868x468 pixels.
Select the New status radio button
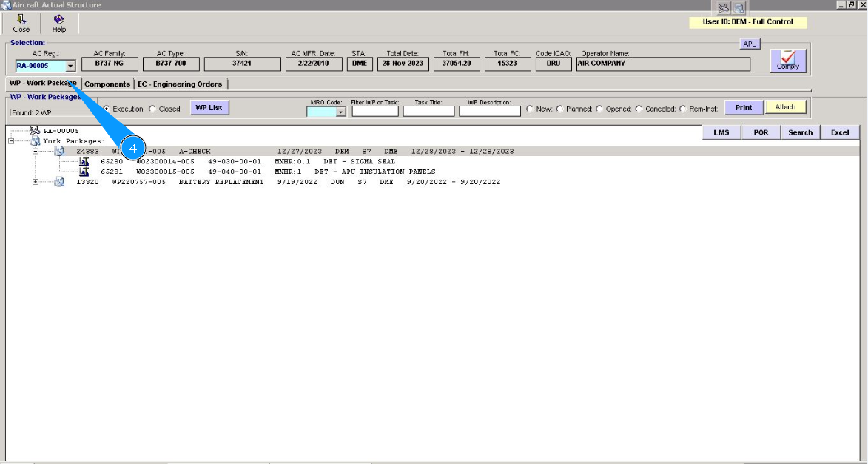click(x=530, y=109)
